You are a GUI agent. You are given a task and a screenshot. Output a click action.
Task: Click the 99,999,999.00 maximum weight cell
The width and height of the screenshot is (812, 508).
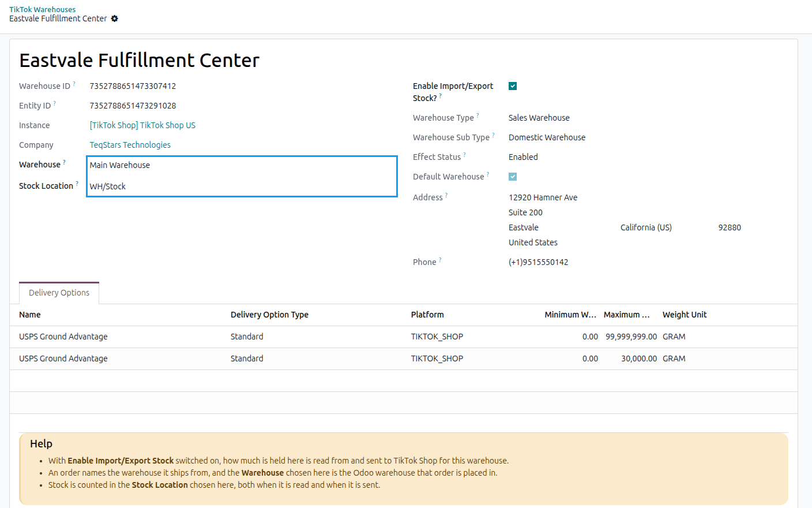[631, 337]
